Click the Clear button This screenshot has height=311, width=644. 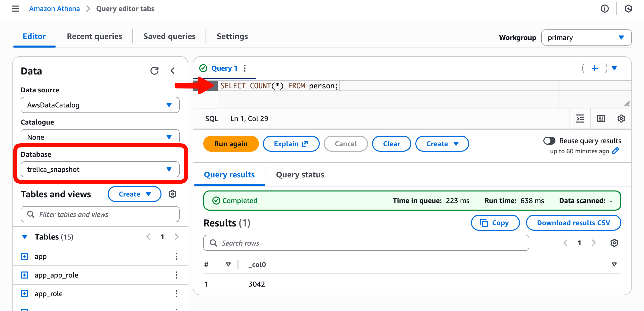tap(391, 144)
